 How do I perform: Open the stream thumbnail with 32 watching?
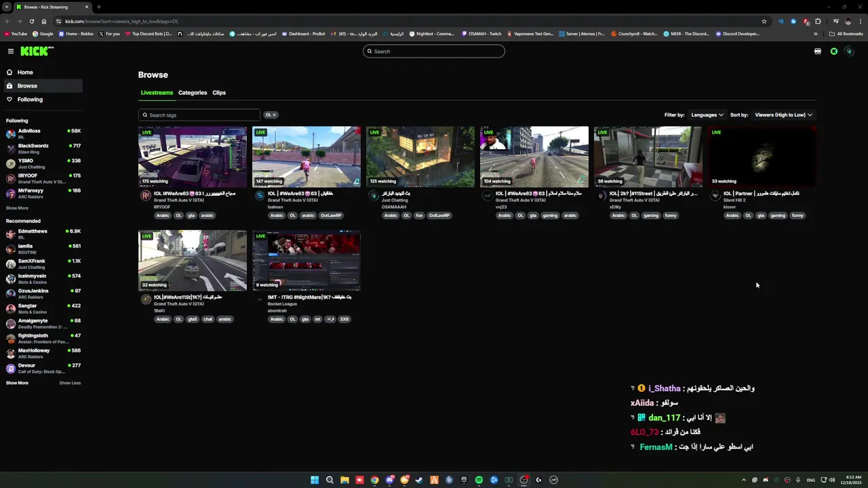(x=193, y=260)
